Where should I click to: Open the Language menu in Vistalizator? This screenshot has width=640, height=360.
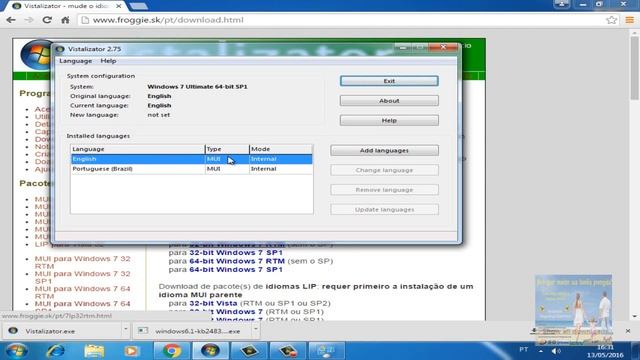click(76, 61)
